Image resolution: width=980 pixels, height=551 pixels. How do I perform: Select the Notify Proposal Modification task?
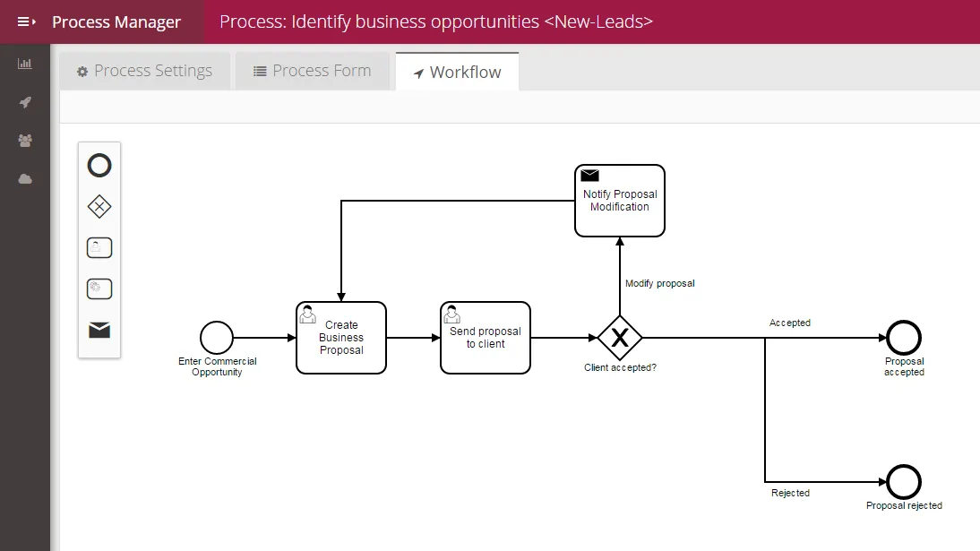click(x=620, y=201)
